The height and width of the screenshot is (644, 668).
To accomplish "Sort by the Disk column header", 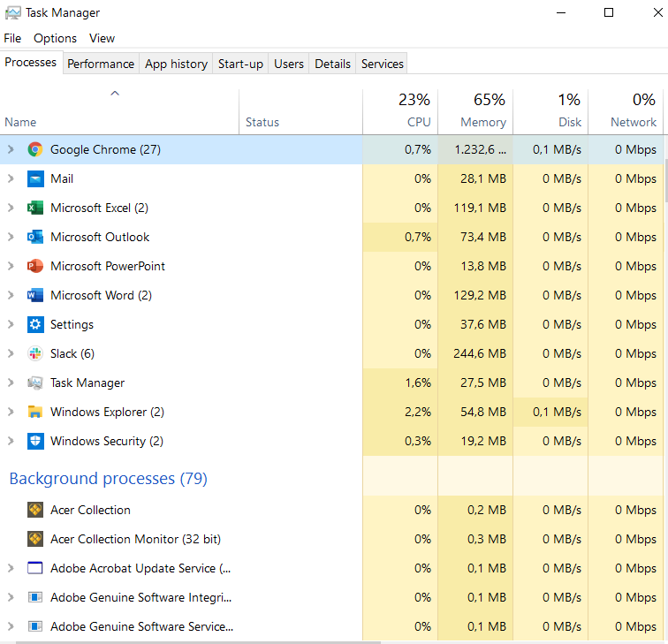I will (550, 111).
